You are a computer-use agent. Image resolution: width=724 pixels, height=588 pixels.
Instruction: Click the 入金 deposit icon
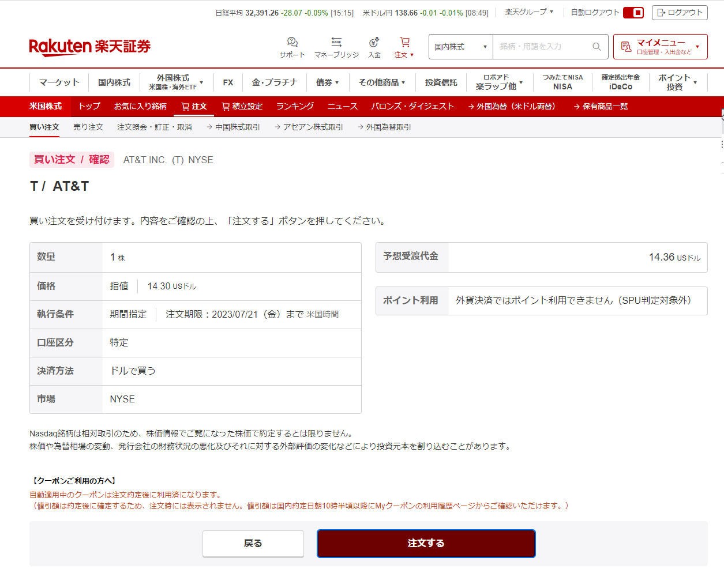[374, 43]
